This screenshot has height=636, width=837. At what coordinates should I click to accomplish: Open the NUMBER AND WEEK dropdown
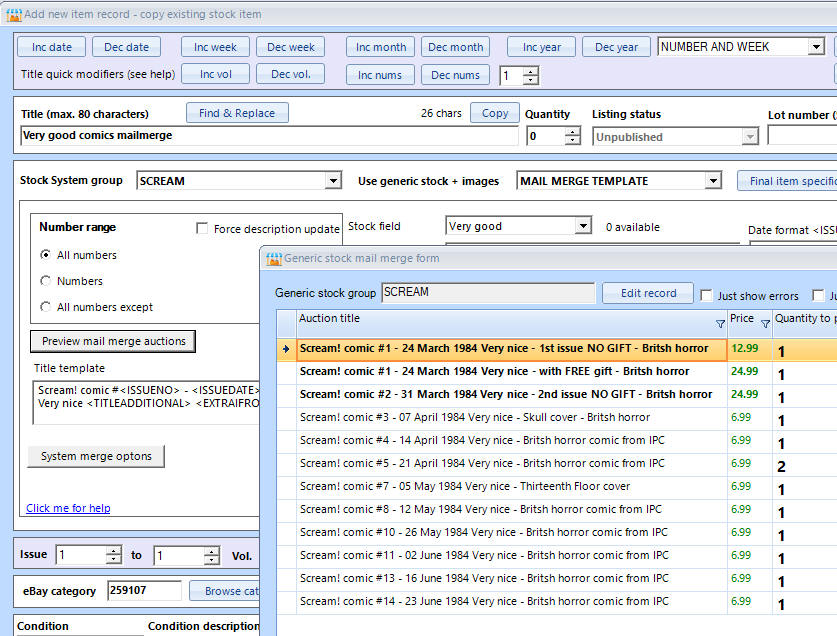coord(816,47)
